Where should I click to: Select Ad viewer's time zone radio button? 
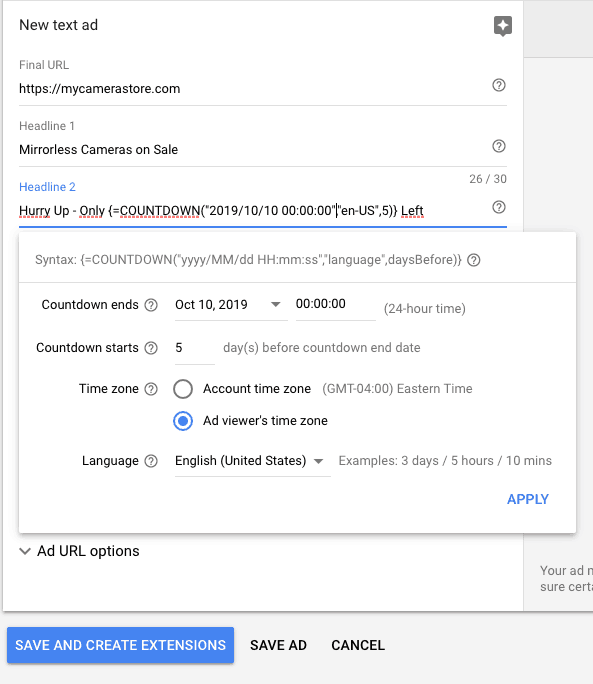(x=183, y=421)
